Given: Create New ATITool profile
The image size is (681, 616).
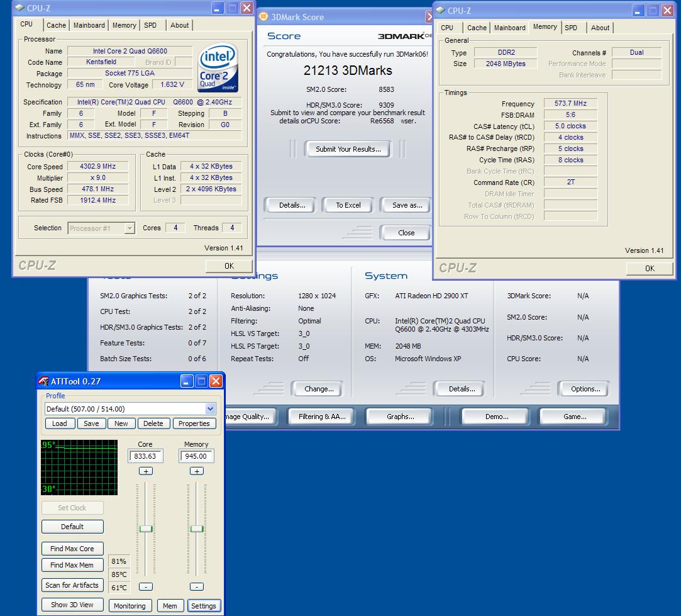Looking at the screenshot, I should pyautogui.click(x=121, y=423).
